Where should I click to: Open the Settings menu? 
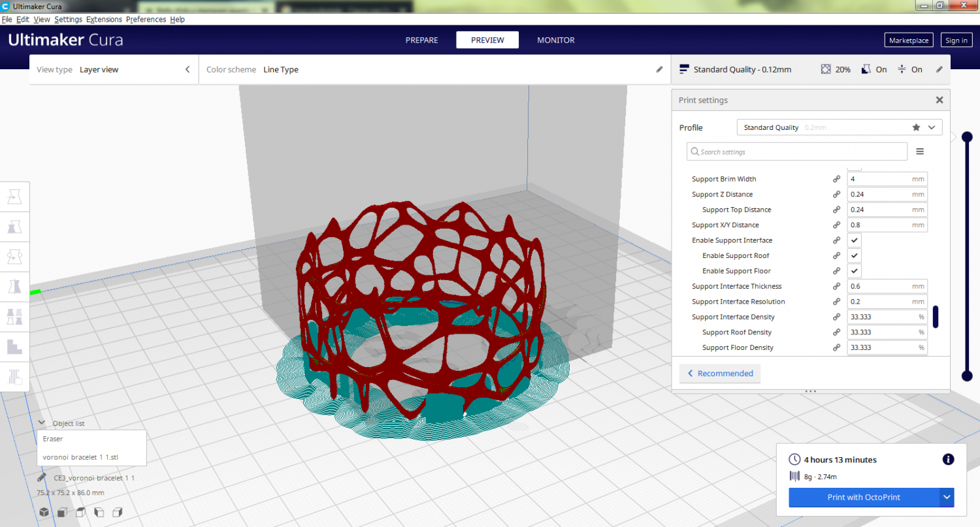(x=69, y=20)
